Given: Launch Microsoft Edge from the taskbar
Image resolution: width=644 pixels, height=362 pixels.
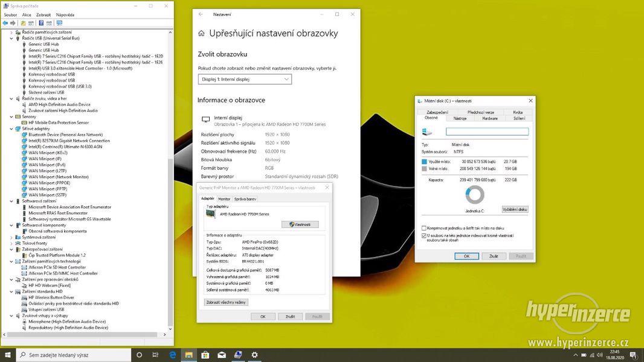Looking at the screenshot, I should [x=173, y=355].
